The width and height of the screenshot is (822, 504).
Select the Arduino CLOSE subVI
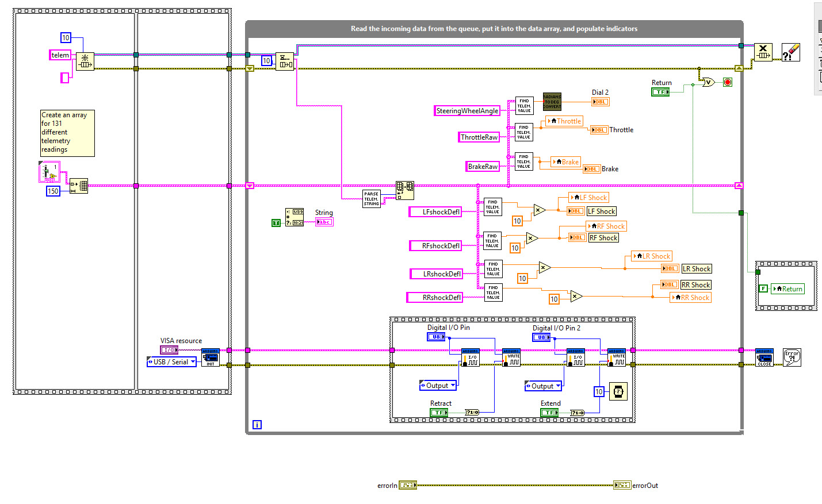pyautogui.click(x=764, y=357)
